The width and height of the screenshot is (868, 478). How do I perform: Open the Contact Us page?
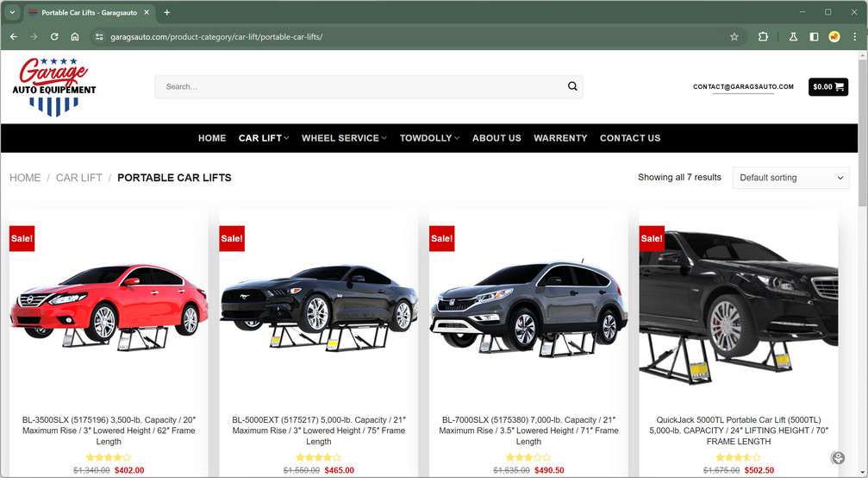point(630,138)
